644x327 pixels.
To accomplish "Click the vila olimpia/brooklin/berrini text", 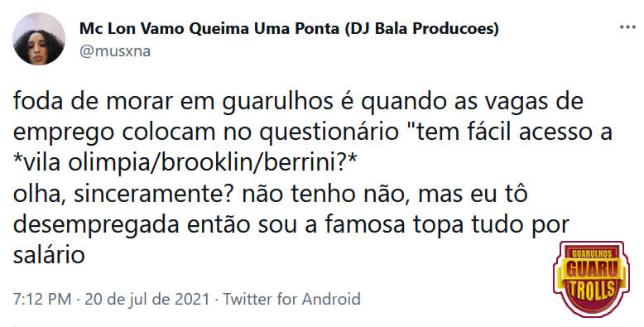I will pos(185,163).
